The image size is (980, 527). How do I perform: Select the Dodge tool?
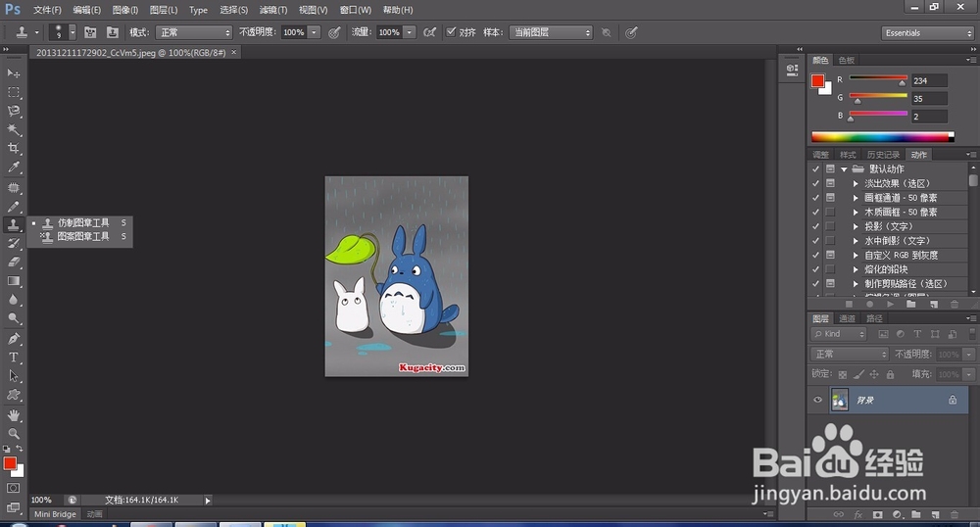point(13,319)
